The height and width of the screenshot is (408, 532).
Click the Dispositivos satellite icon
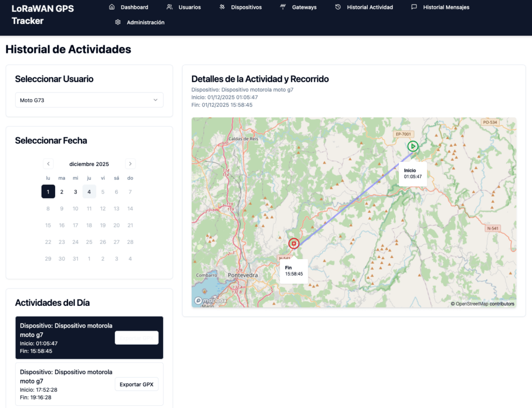click(x=222, y=7)
